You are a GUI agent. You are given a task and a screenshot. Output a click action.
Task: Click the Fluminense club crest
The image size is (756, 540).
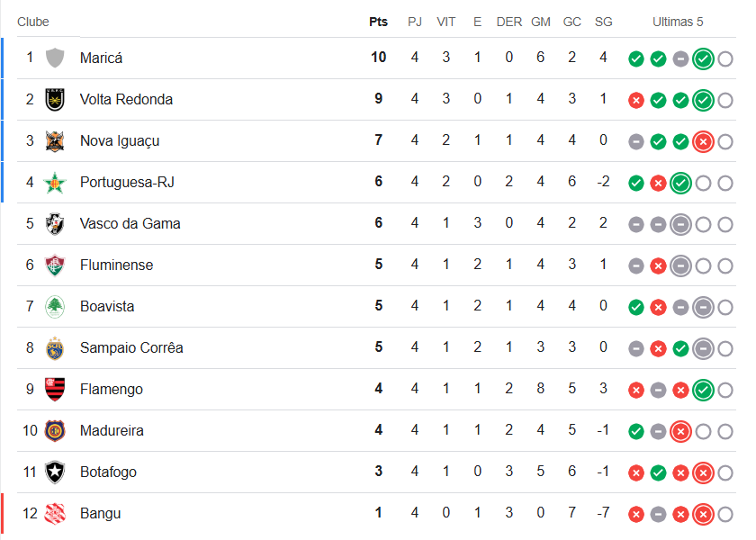(x=55, y=265)
